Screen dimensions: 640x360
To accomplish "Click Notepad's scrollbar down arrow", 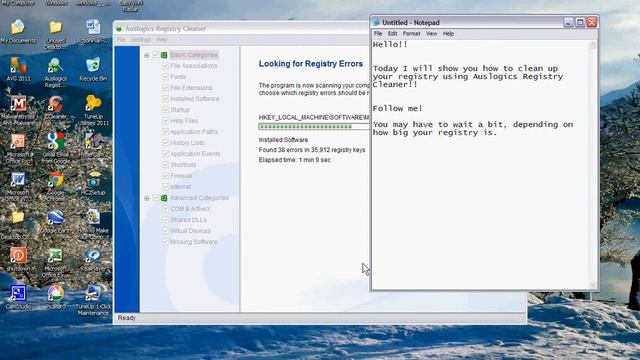I will click(593, 285).
